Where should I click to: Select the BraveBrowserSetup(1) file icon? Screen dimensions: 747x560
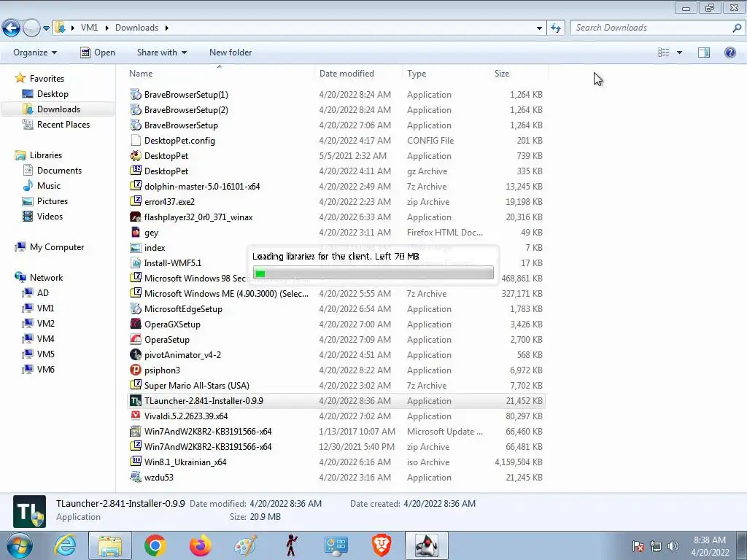[x=136, y=94]
